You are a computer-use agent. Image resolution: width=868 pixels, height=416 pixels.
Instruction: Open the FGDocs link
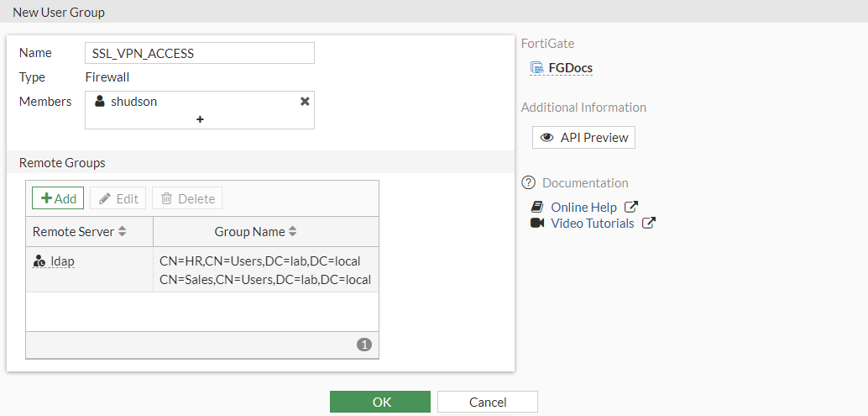point(570,68)
